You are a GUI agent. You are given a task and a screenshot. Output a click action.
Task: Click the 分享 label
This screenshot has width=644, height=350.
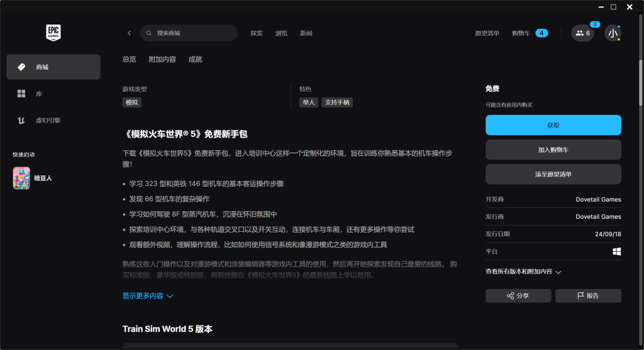point(523,296)
